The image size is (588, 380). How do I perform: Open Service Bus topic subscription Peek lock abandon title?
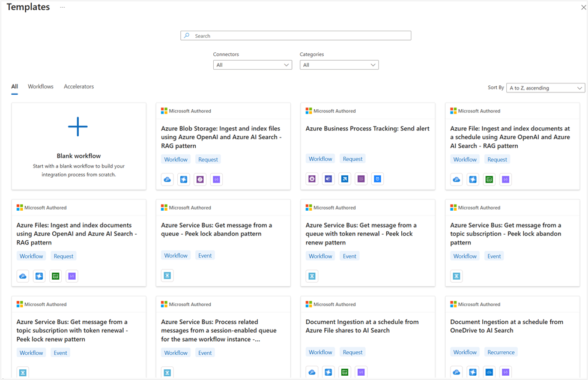(506, 234)
